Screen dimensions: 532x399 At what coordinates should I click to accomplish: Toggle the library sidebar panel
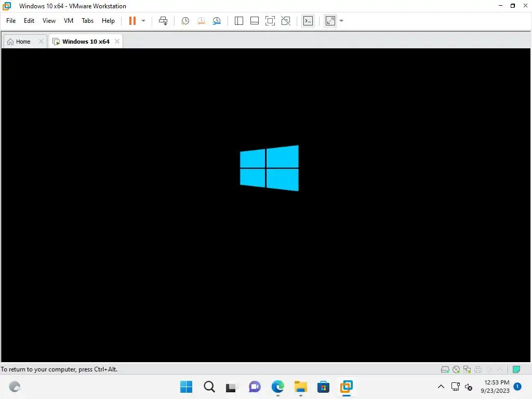(239, 21)
